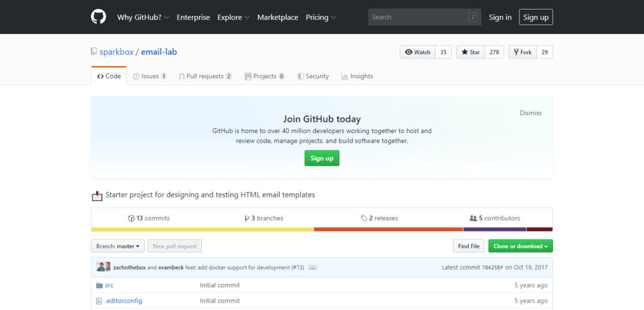Open the Insights tab
Image resolution: width=644 pixels, height=310 pixels.
click(x=357, y=76)
